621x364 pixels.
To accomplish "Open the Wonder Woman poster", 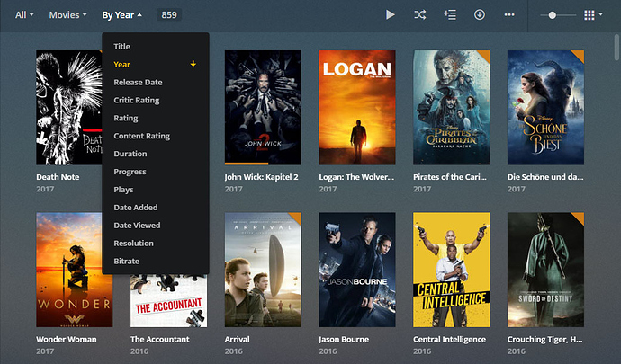I will click(75, 270).
